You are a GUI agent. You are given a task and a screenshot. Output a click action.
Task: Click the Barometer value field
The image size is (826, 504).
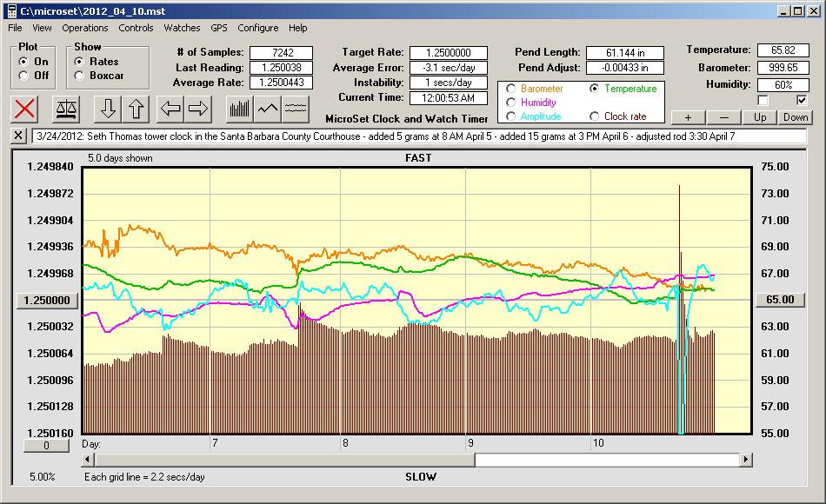pos(783,68)
